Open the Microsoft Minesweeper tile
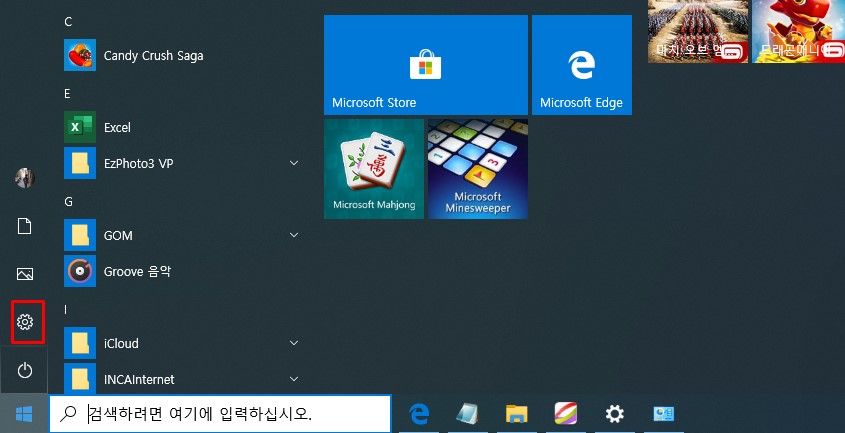This screenshot has height=433, width=845. tap(478, 169)
